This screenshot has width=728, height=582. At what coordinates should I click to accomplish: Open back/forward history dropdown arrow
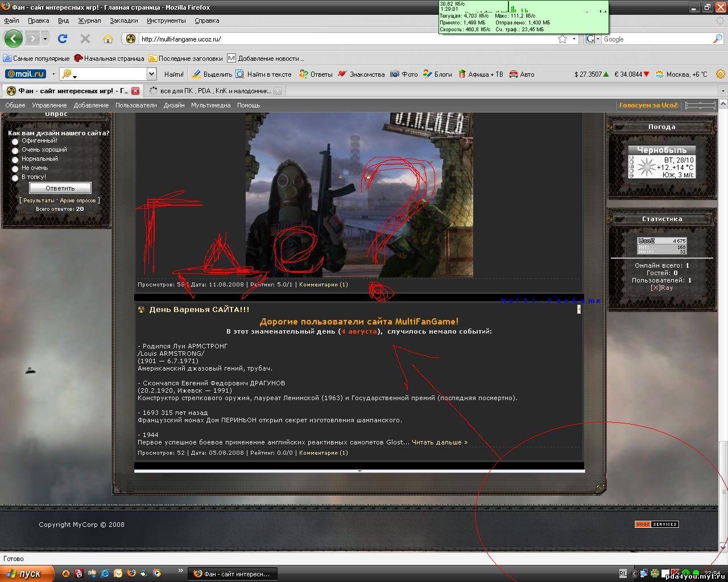(45, 39)
